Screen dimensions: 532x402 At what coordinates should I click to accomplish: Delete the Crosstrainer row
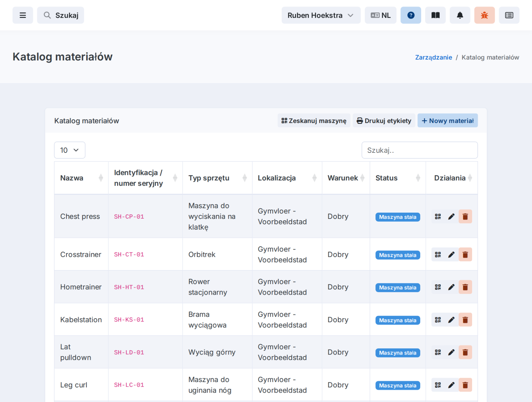[465, 254]
